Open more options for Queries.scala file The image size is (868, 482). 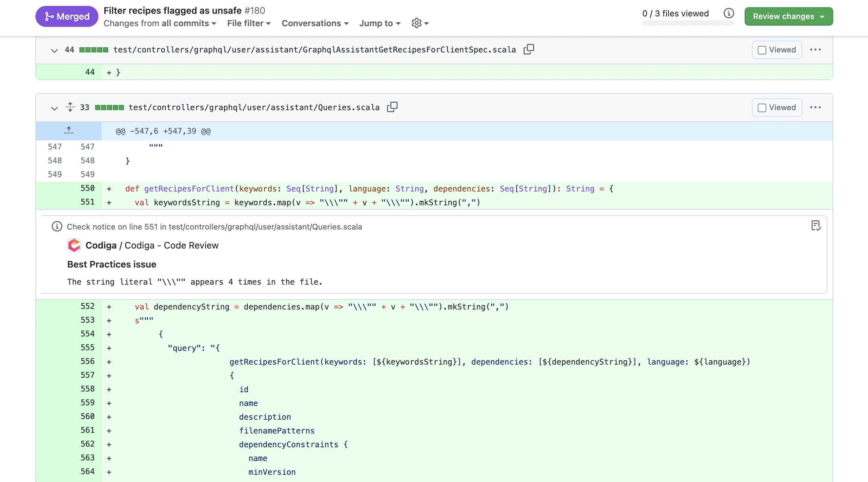click(815, 108)
